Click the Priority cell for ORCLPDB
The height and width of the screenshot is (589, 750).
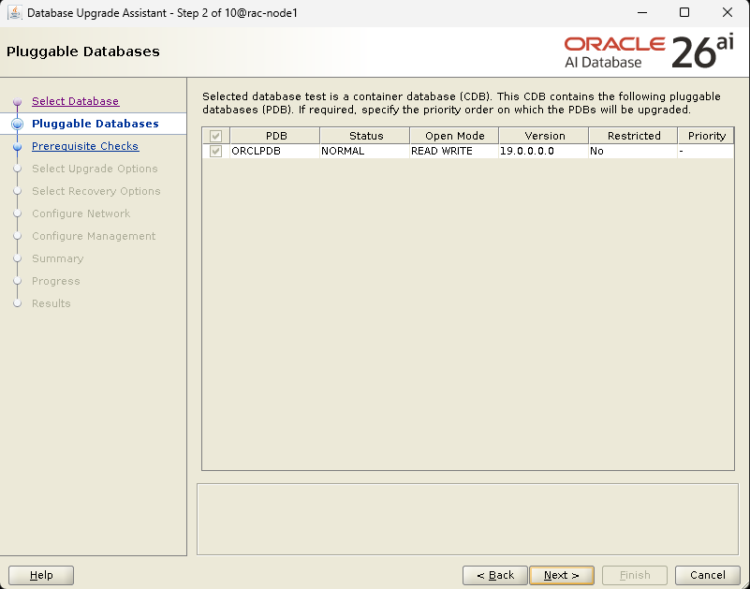tap(706, 151)
